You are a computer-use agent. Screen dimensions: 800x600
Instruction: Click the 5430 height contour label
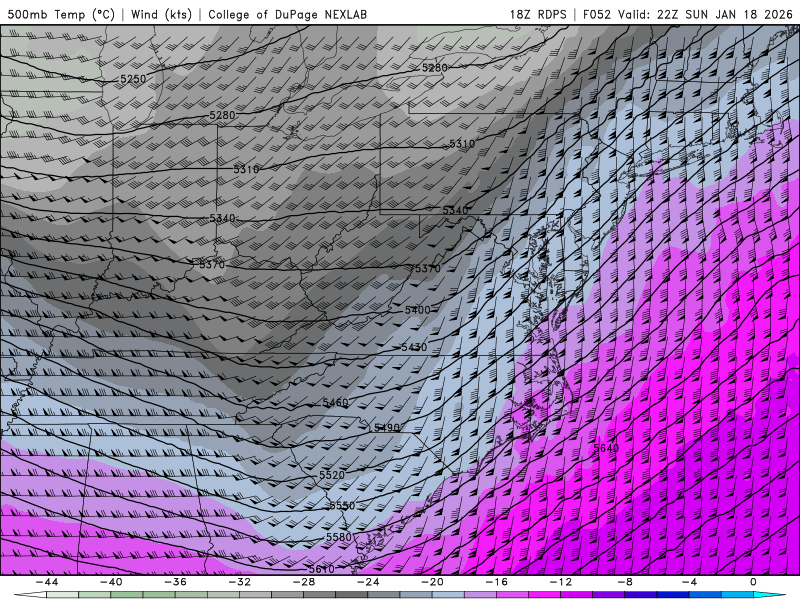pyautogui.click(x=414, y=347)
